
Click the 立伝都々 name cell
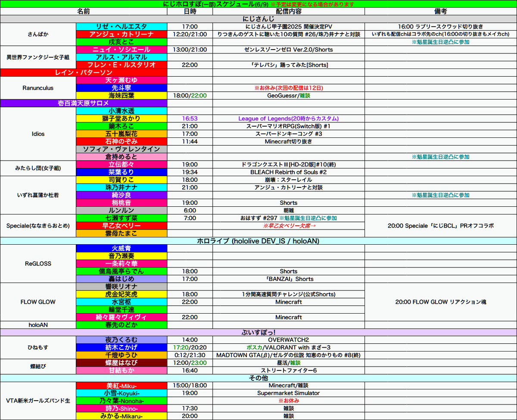coord(121,165)
